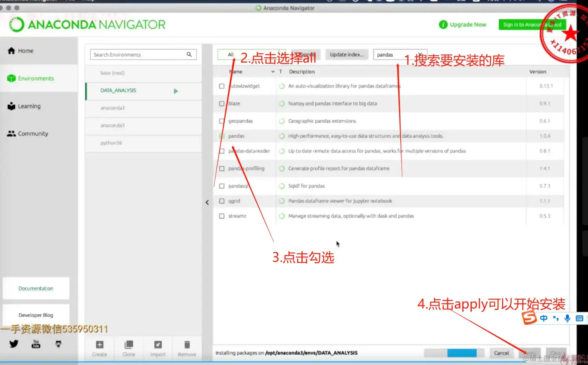Open the Documentation link
The width and height of the screenshot is (588, 365).
(36, 288)
